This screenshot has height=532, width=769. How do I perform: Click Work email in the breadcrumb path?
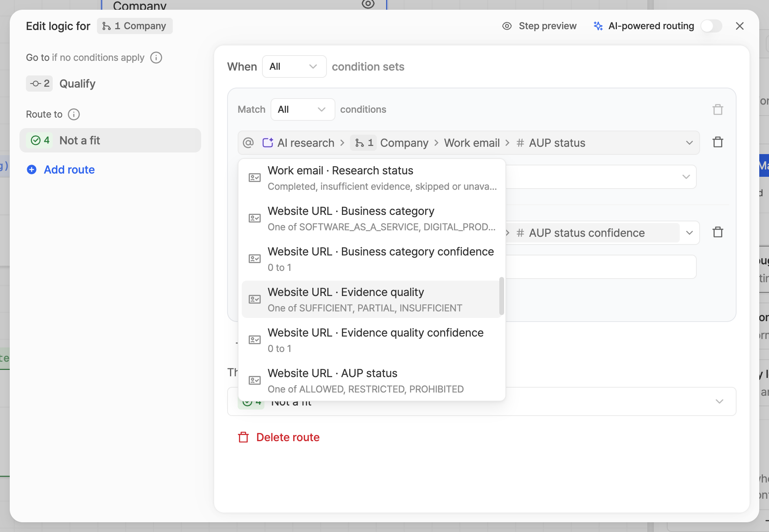[472, 143]
